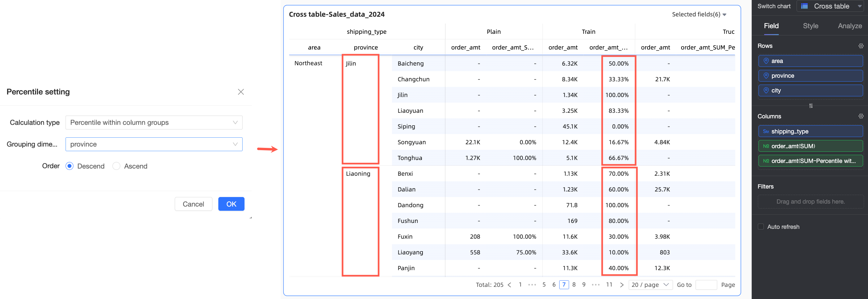Go to previous page with left chevron
The height and width of the screenshot is (299, 868).
pos(509,285)
